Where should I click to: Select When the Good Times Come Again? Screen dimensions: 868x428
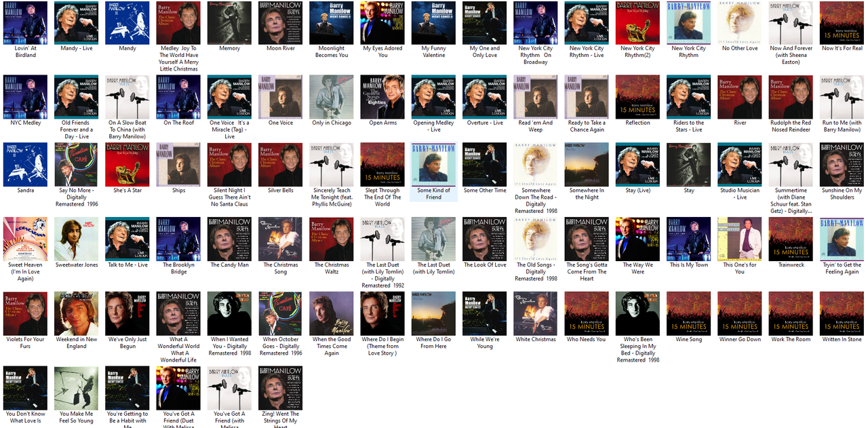click(x=332, y=314)
